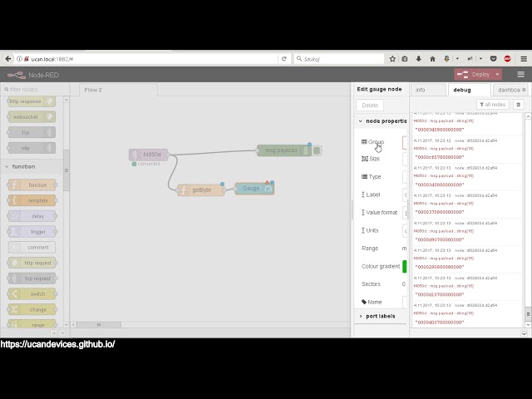
Task: Select the f4050d node on canvas
Action: pos(149,155)
